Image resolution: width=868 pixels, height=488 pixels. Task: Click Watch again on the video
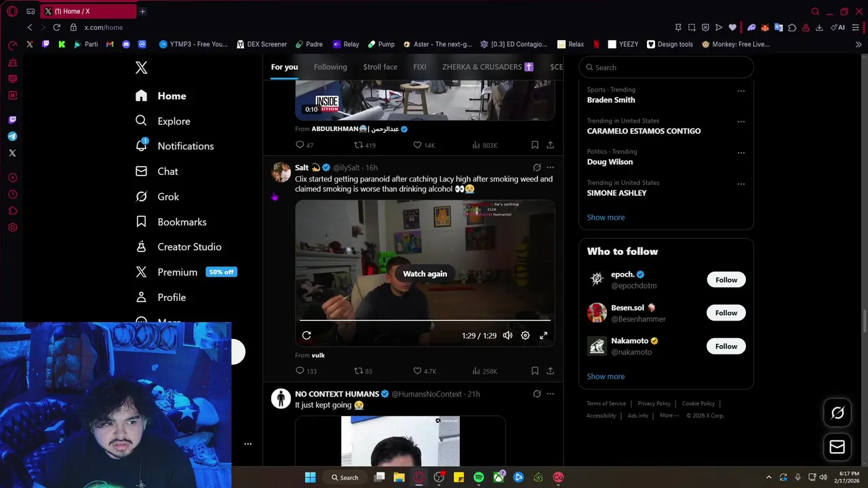[425, 274]
